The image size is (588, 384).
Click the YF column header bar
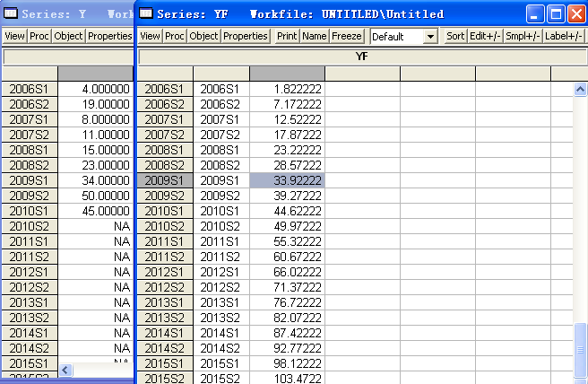click(362, 57)
